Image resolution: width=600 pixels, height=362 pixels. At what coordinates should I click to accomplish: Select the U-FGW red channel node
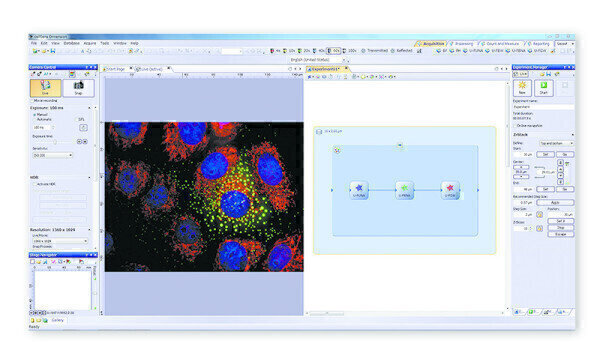[x=450, y=190]
